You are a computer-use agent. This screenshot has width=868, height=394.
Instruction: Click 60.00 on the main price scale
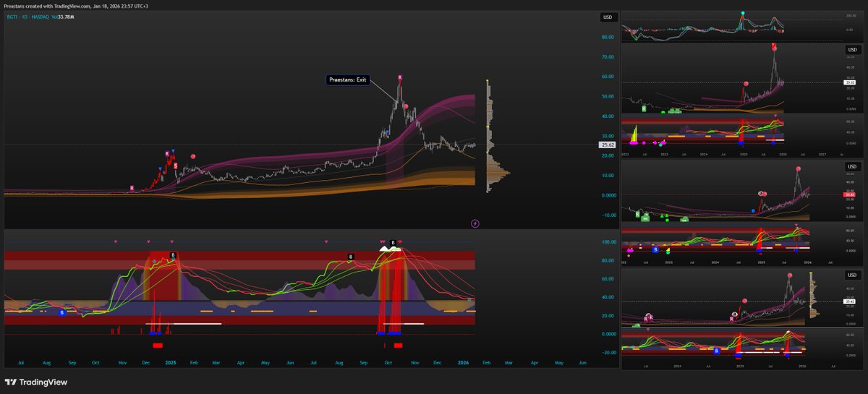(x=607, y=77)
